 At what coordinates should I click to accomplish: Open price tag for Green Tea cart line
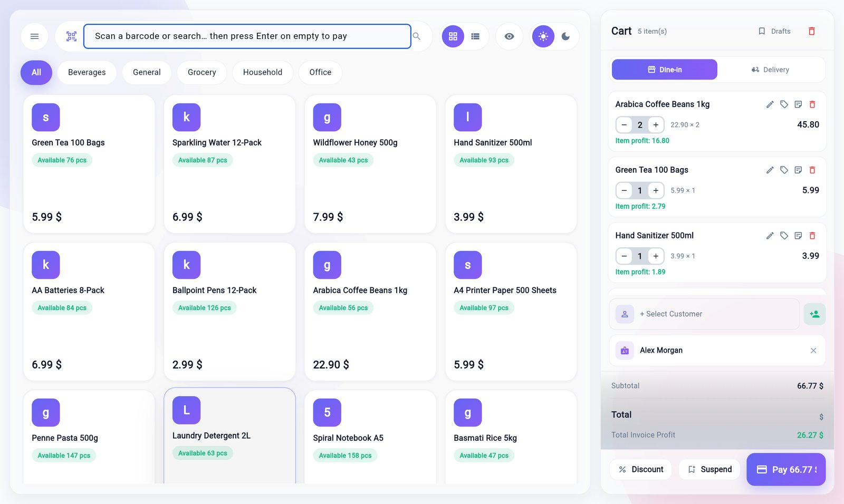click(784, 170)
